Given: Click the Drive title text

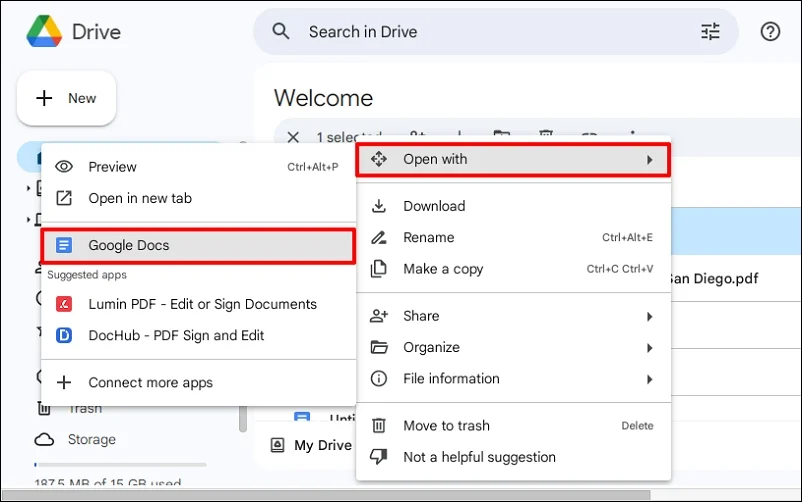Looking at the screenshot, I should point(96,32).
